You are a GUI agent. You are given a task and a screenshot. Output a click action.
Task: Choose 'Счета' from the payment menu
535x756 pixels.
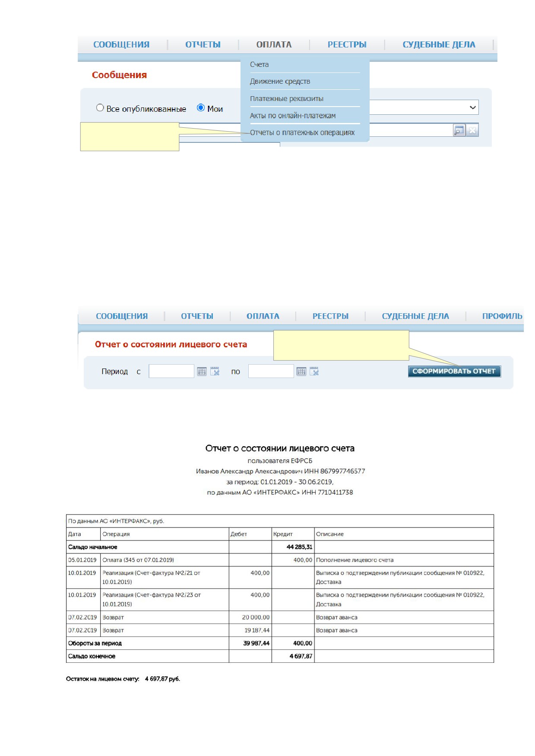(259, 64)
